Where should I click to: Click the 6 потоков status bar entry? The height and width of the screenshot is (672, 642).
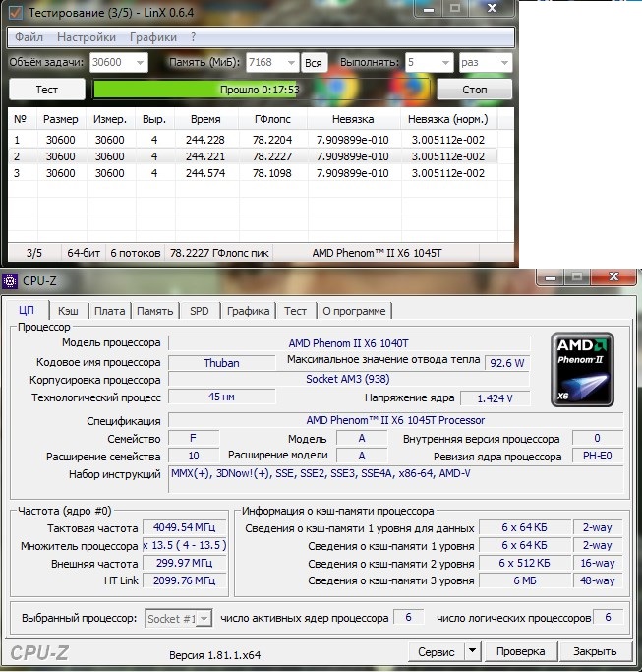tap(136, 253)
